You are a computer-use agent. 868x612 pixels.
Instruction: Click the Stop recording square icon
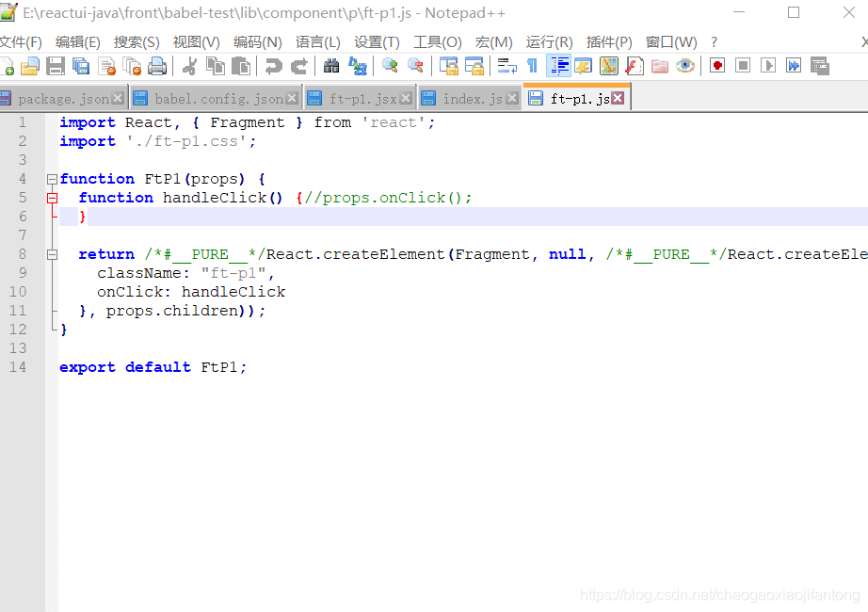point(743,66)
